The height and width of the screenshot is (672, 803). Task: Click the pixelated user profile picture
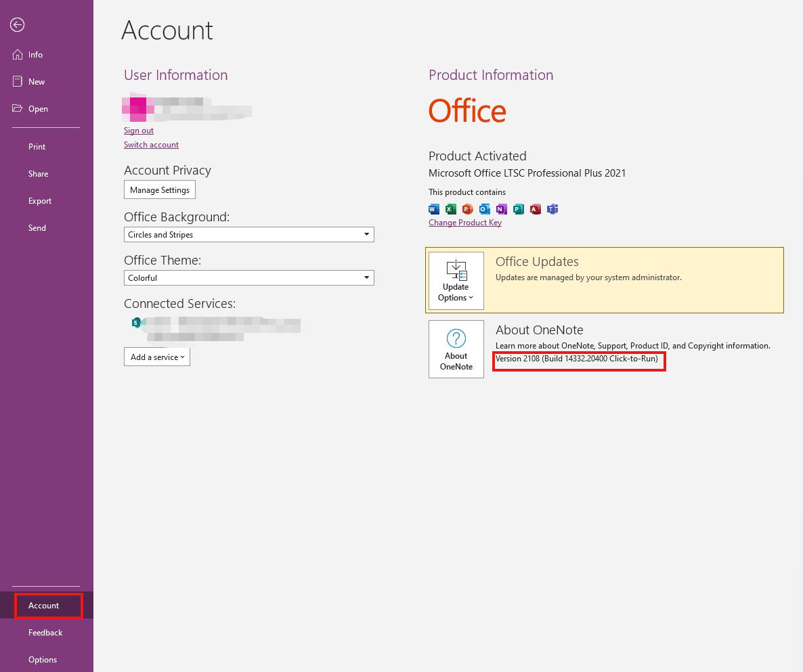pyautogui.click(x=137, y=108)
